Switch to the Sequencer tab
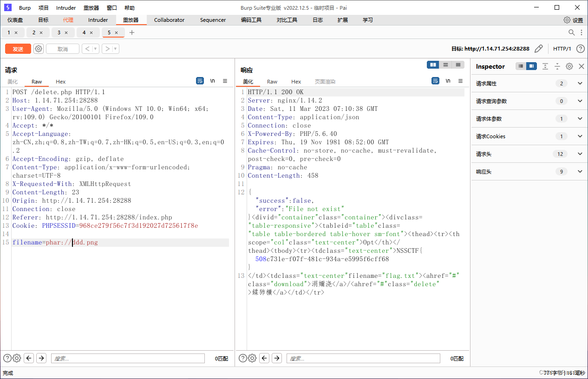The image size is (588, 379). (213, 20)
